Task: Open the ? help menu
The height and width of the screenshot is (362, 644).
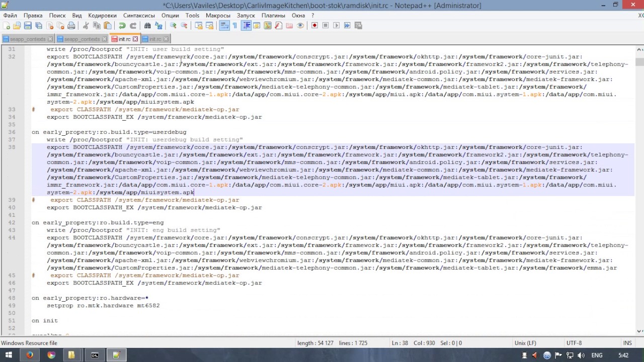Action: 312,16
